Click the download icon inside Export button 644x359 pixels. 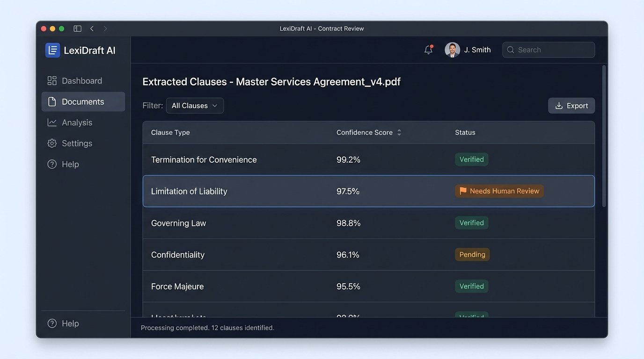pos(558,106)
